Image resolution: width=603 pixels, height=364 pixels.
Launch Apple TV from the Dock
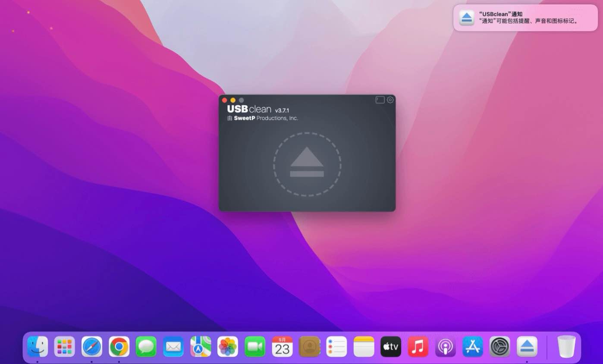pyautogui.click(x=391, y=347)
